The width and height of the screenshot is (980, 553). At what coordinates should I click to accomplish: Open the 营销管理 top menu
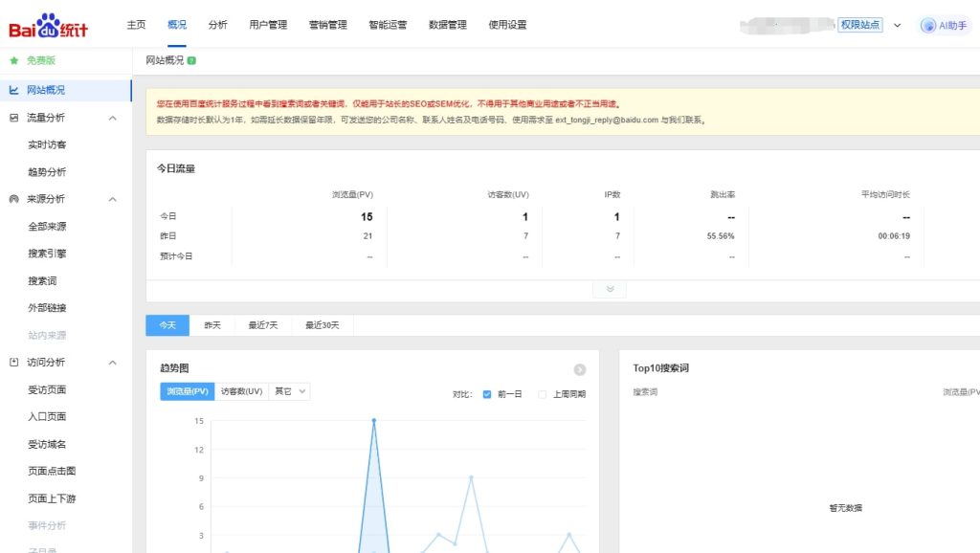click(x=328, y=25)
